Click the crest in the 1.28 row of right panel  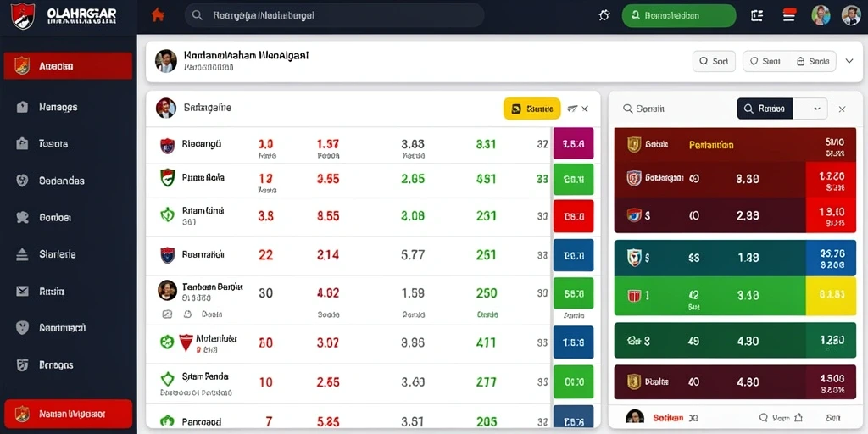point(634,258)
